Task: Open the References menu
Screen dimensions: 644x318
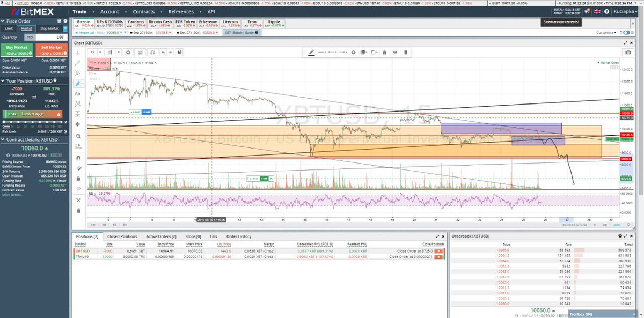Action: 181,11
